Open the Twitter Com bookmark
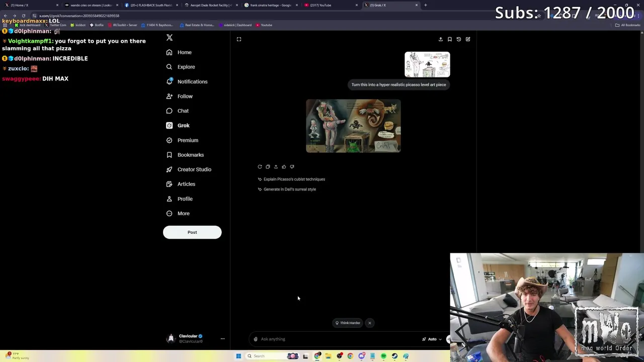The width and height of the screenshot is (644, 362). [x=56, y=25]
